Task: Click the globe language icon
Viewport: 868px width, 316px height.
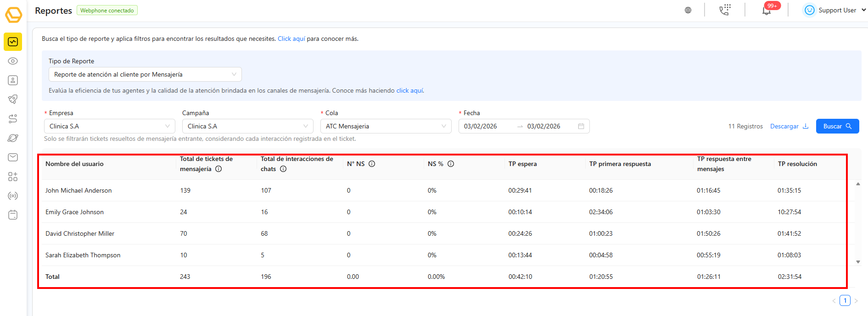Action: point(688,10)
